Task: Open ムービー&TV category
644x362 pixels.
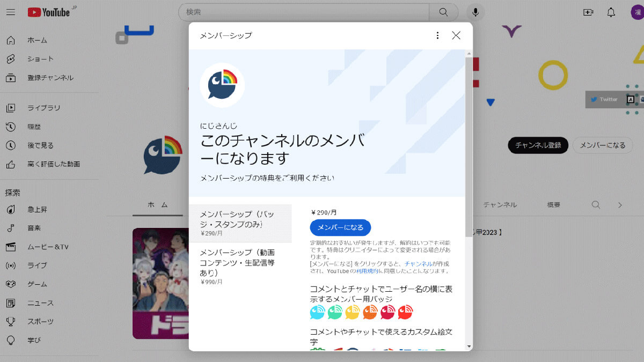Action: click(x=48, y=247)
